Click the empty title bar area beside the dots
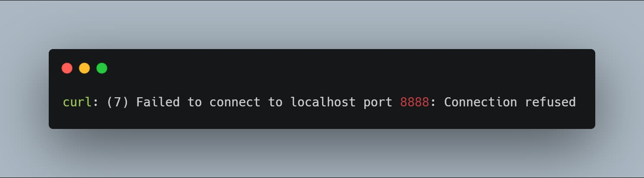This screenshot has width=644, height=178. pos(348,68)
